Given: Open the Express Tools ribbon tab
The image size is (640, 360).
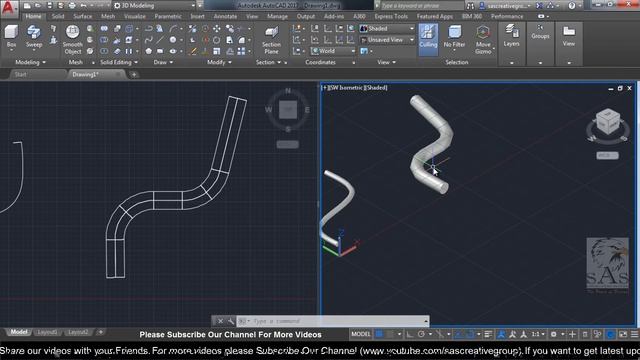Looking at the screenshot, I should (x=391, y=16).
